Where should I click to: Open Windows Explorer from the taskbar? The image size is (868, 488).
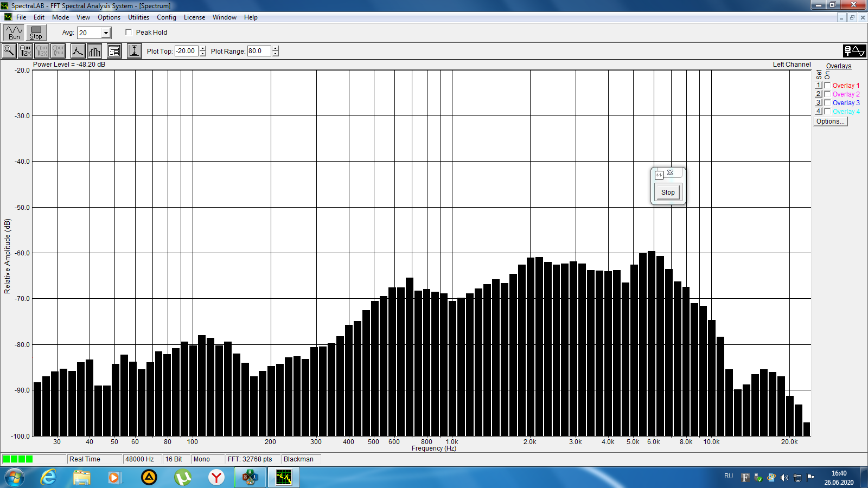[x=82, y=477]
